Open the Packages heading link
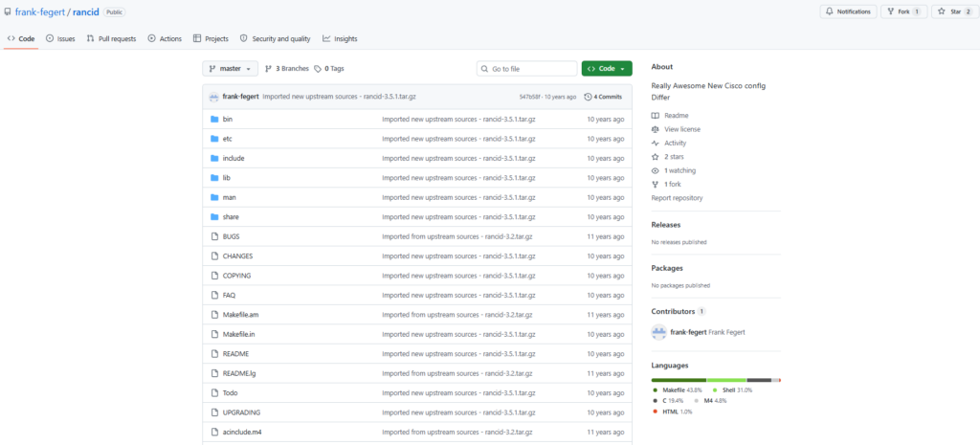The image size is (980, 445). [667, 268]
